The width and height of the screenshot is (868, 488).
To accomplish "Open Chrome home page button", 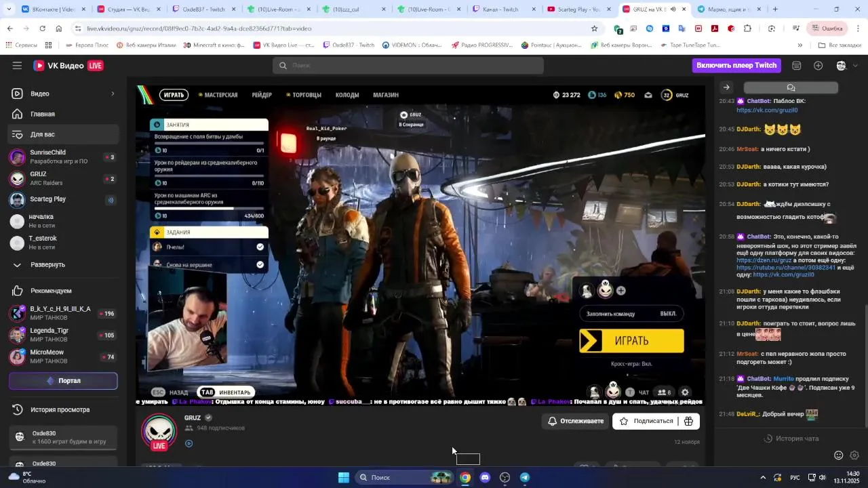I will (59, 28).
